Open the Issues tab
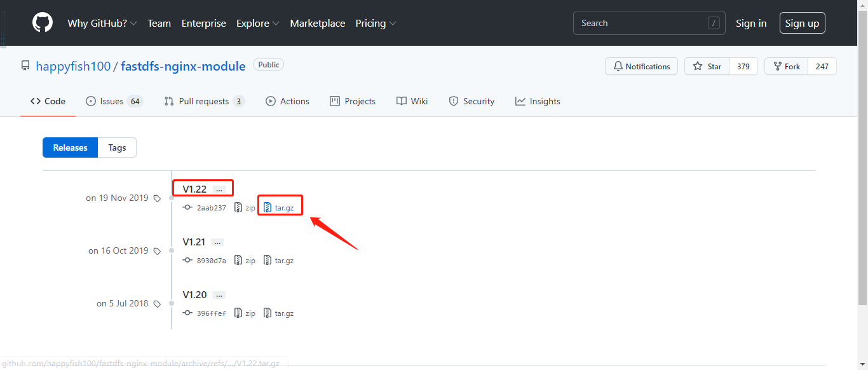The width and height of the screenshot is (868, 370). pos(114,101)
